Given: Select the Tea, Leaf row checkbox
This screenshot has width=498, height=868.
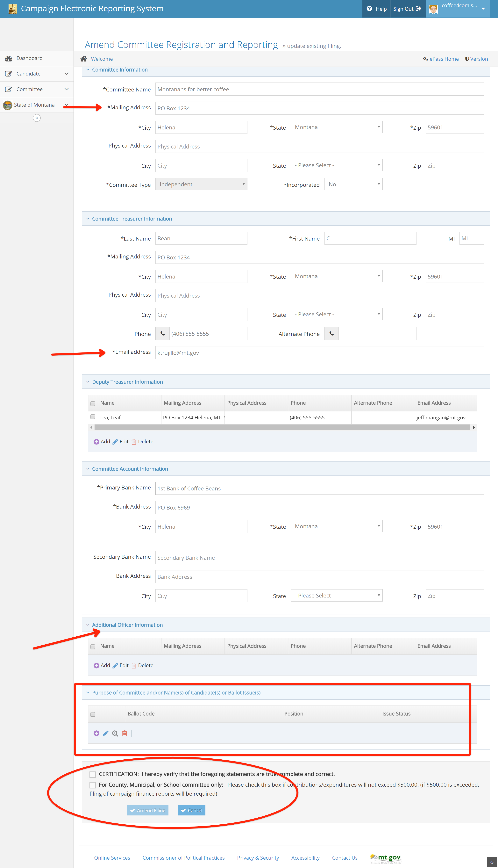Looking at the screenshot, I should click(x=93, y=417).
